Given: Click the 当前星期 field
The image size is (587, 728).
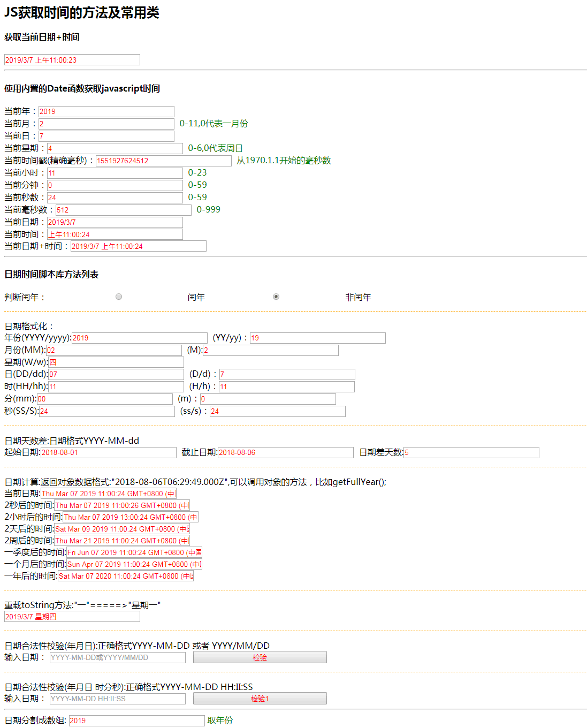Looking at the screenshot, I should [115, 148].
